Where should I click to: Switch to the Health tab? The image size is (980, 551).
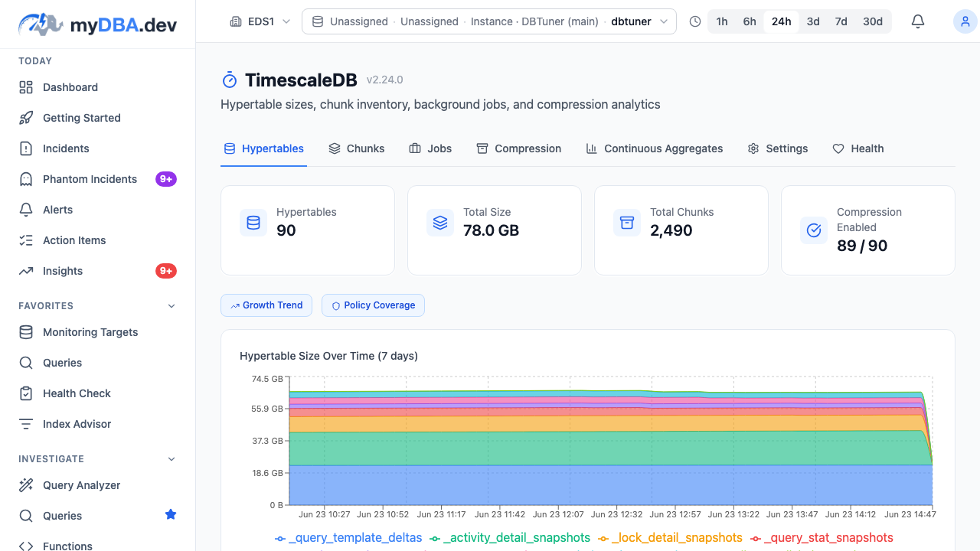[858, 148]
